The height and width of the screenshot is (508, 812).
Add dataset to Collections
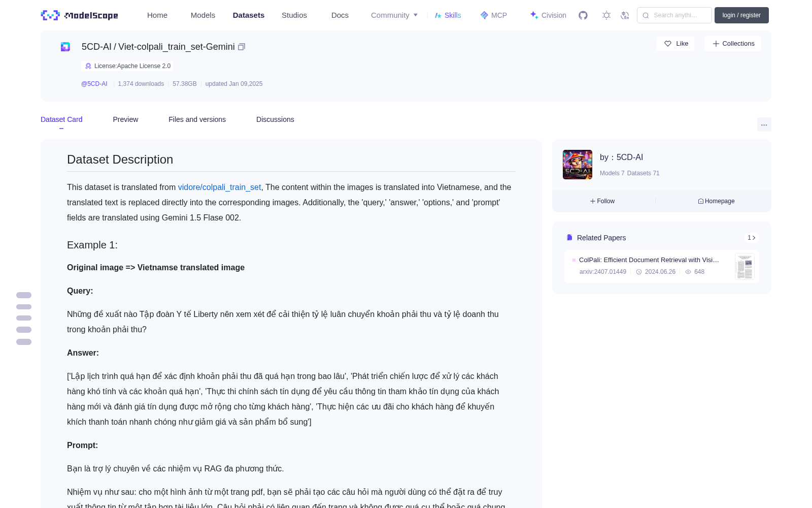point(733,44)
